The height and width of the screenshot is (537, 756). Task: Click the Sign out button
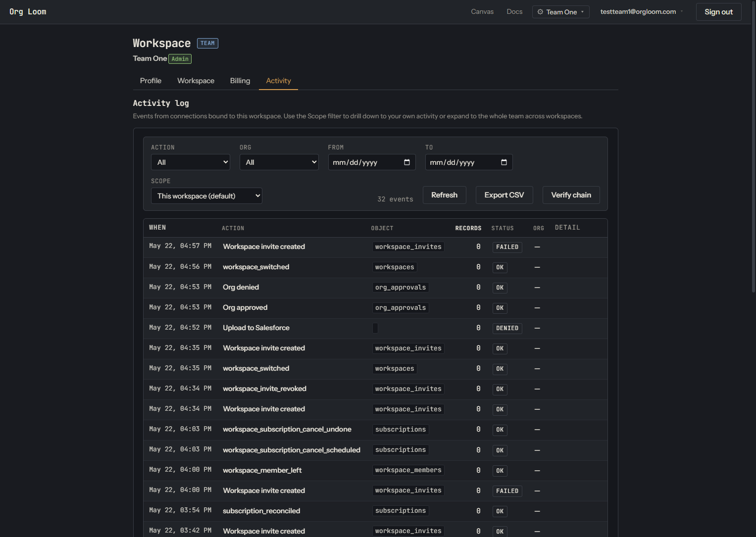point(719,12)
